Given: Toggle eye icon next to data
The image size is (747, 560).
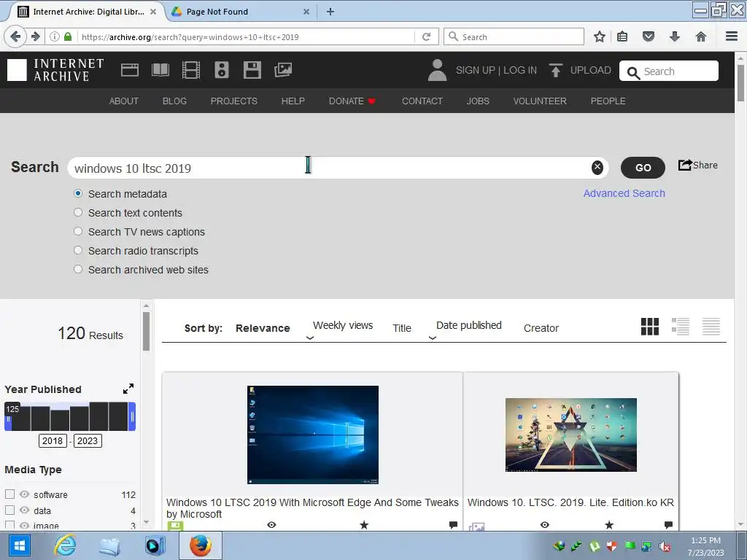Looking at the screenshot, I should tap(24, 510).
